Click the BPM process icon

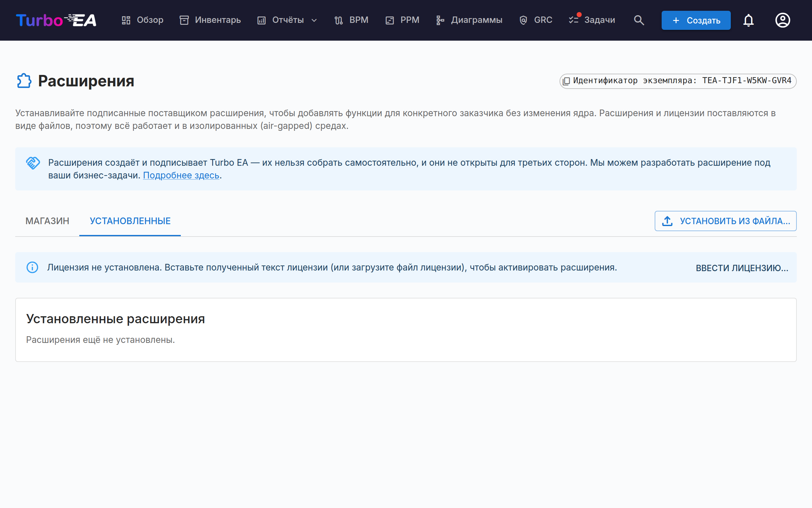click(x=338, y=21)
